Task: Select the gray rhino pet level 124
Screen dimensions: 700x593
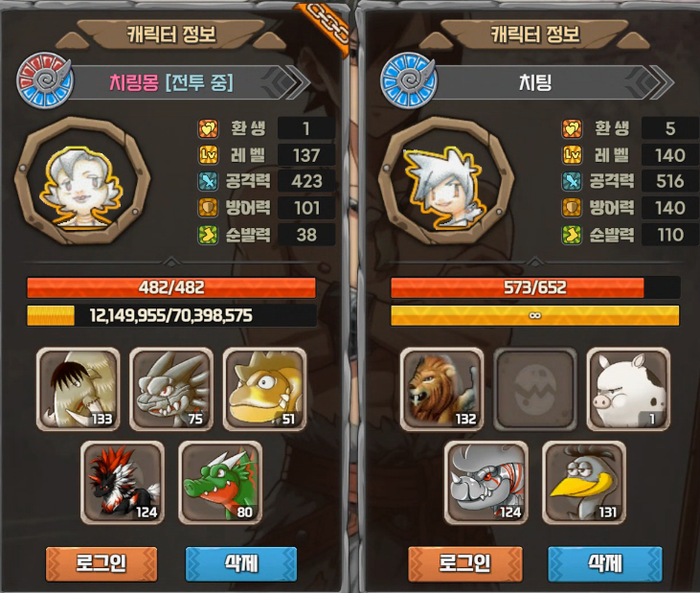Action: pyautogui.click(x=486, y=483)
